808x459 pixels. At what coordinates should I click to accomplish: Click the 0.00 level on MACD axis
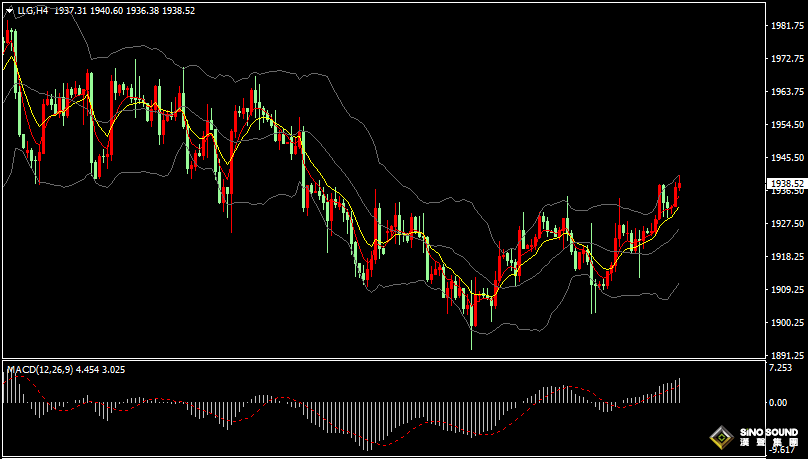[778, 402]
